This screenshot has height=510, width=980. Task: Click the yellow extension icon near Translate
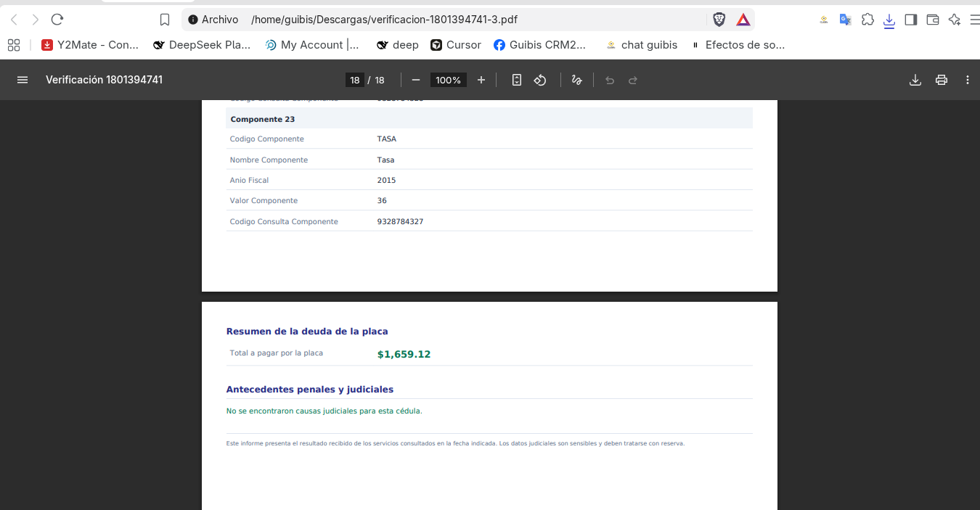(x=824, y=20)
